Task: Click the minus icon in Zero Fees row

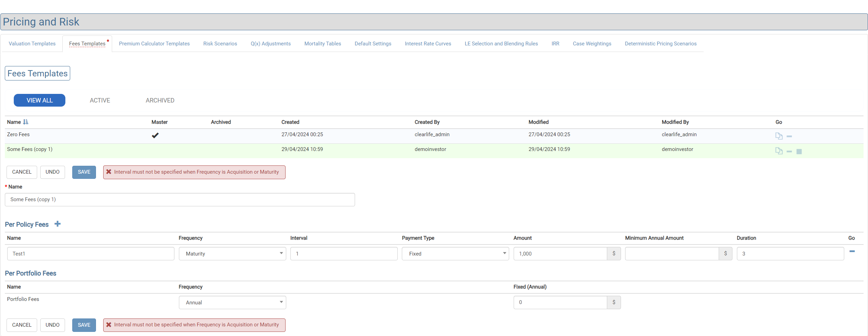Action: point(789,137)
